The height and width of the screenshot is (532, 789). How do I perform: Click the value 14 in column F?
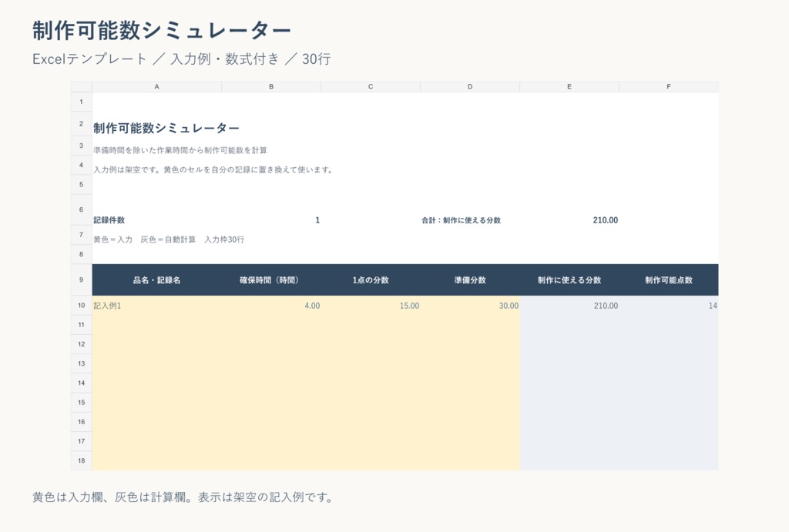coord(713,305)
